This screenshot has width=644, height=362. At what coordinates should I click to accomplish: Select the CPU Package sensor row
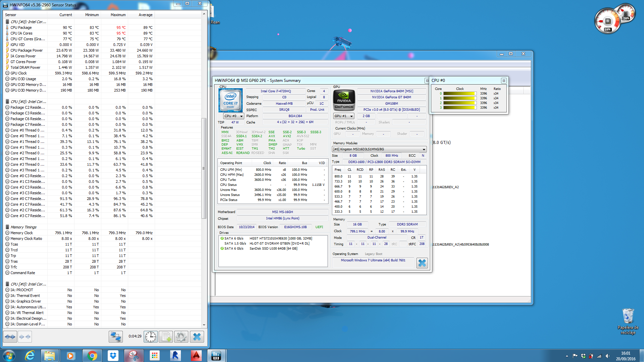pos(21,28)
